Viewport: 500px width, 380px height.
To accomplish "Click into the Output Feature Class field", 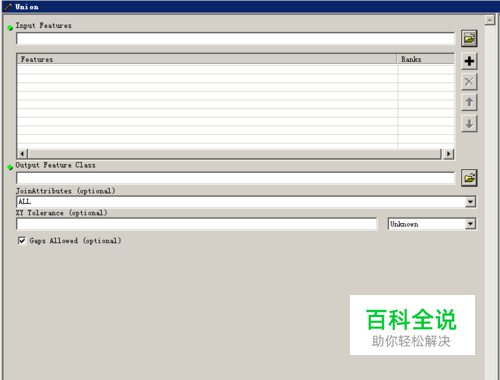I will click(x=235, y=178).
